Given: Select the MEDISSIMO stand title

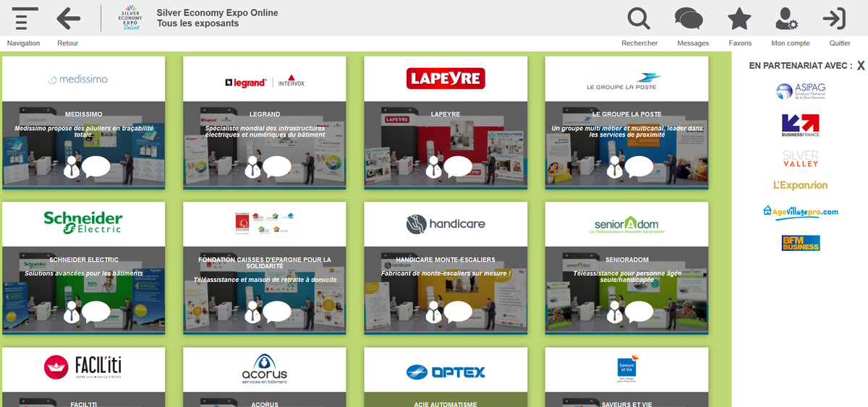Looking at the screenshot, I should pyautogui.click(x=84, y=114).
